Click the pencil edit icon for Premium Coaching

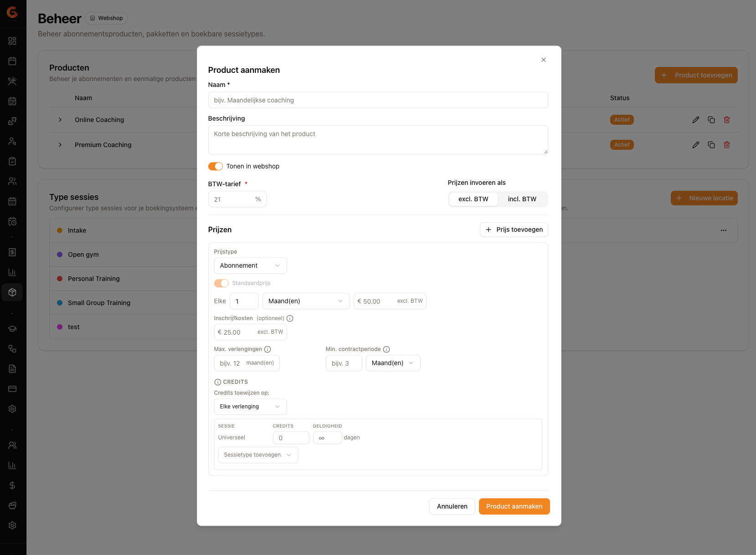696,145
